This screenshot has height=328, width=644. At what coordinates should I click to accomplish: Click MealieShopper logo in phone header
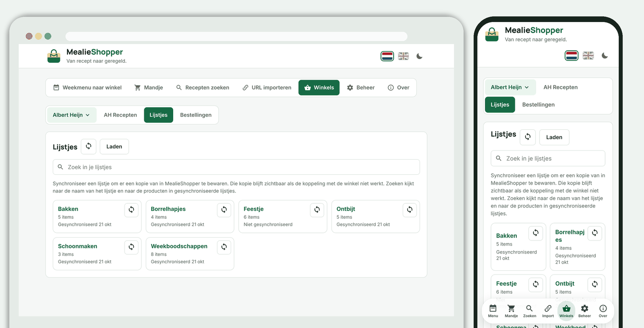click(x=492, y=35)
